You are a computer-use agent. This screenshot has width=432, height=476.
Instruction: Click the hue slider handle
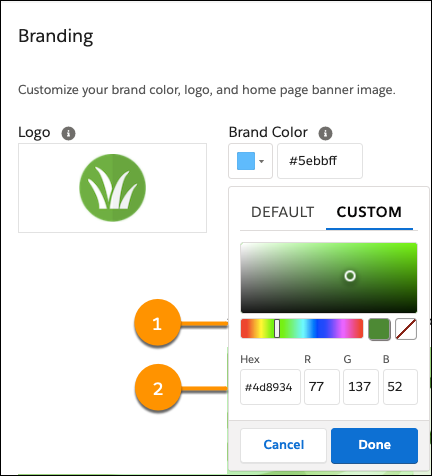277,329
